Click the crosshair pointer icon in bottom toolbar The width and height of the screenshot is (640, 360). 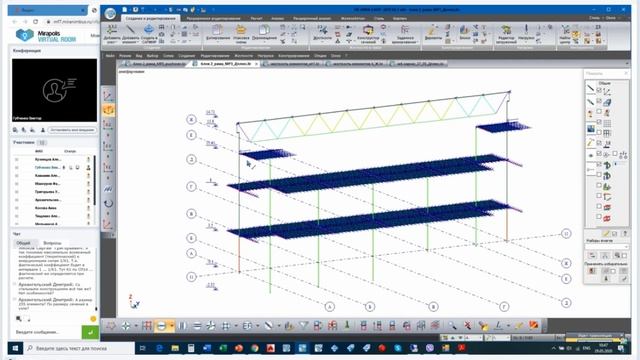coord(126,325)
